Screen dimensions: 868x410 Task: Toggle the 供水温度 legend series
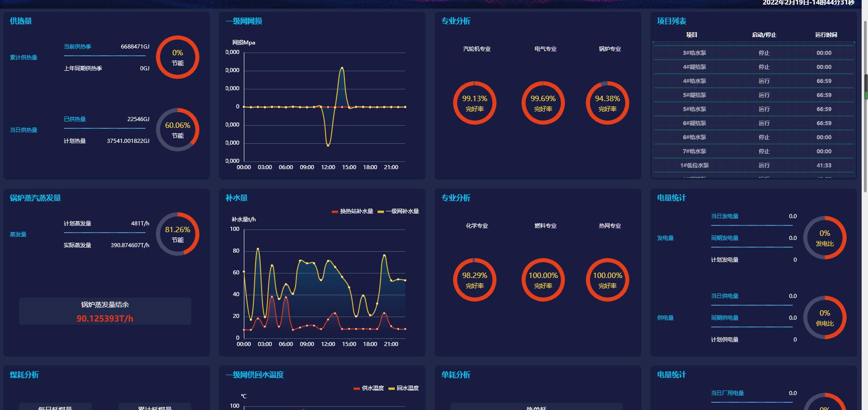click(x=369, y=388)
